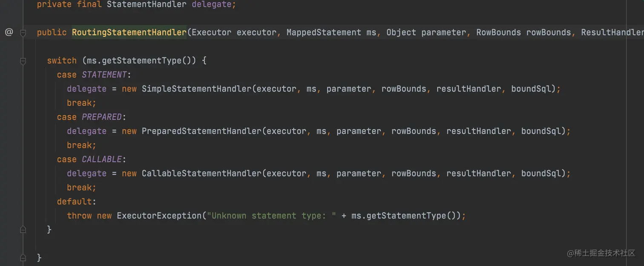Click the PREPARED case constant
The image size is (644, 266).
pos(102,117)
